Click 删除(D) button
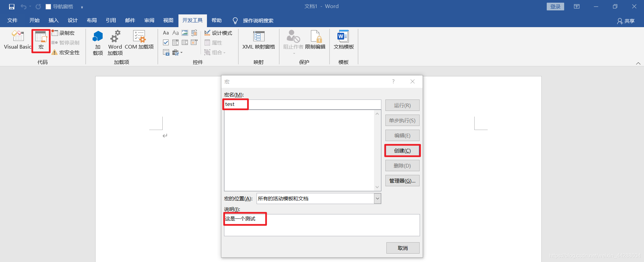Screen dimensions: 644x262 (x=402, y=166)
